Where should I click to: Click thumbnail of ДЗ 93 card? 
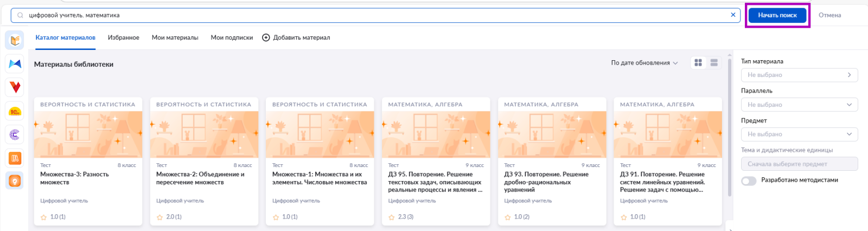pos(552,134)
